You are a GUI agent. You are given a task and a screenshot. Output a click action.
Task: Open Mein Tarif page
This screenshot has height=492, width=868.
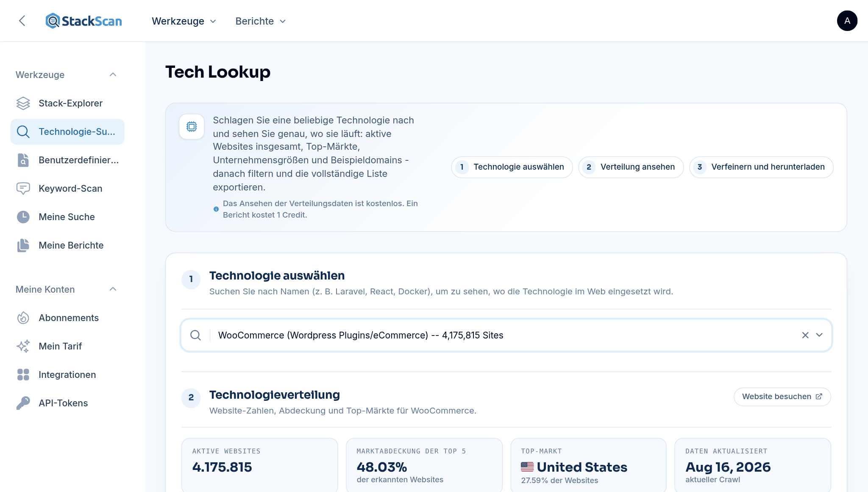[x=67, y=346]
